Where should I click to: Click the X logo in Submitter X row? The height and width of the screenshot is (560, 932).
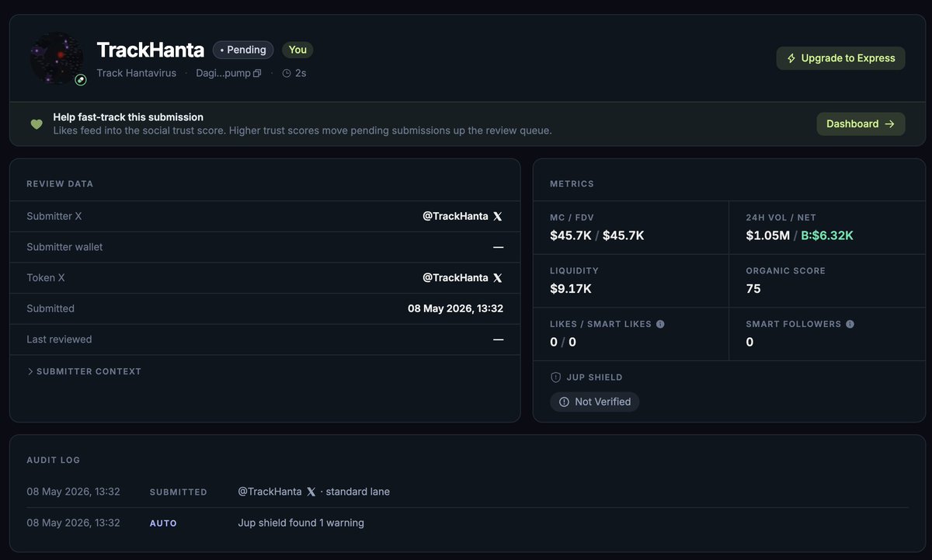click(x=498, y=216)
